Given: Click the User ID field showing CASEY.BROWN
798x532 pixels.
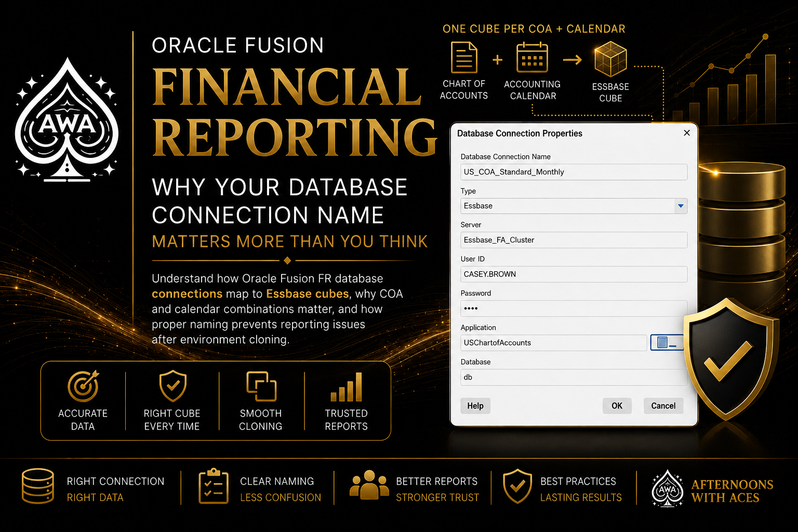Looking at the screenshot, I should coord(574,274).
